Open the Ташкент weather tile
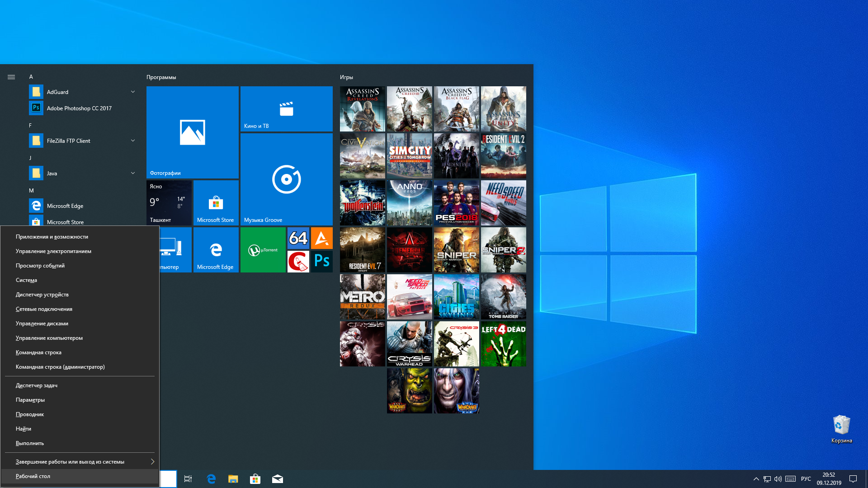Viewport: 868px width, 488px height. 169,203
